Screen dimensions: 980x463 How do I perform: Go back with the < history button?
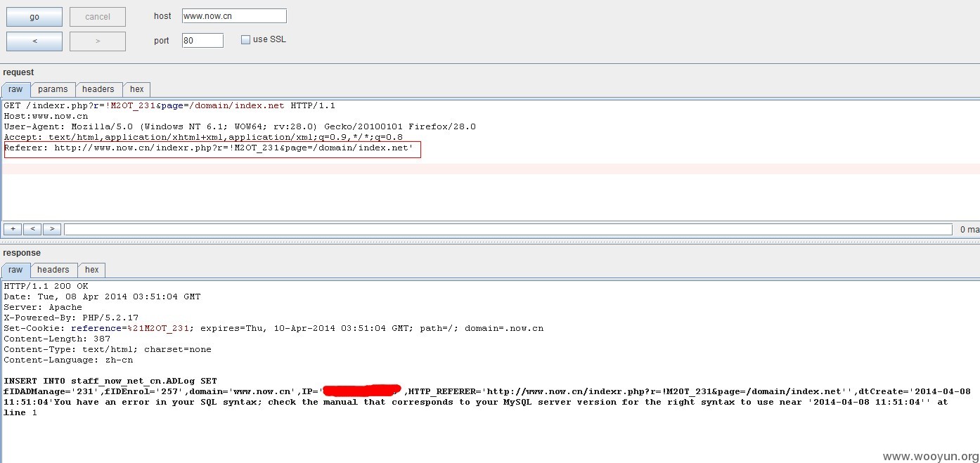pos(34,41)
